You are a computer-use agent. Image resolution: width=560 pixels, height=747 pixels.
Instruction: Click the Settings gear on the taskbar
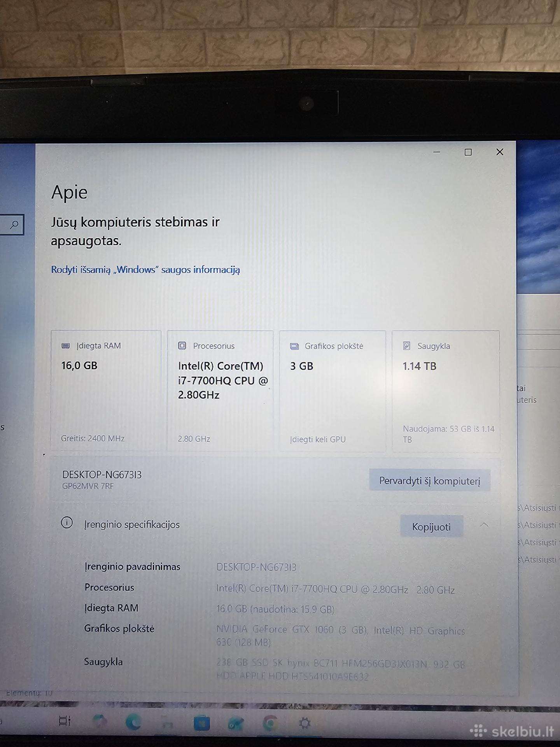tap(304, 724)
